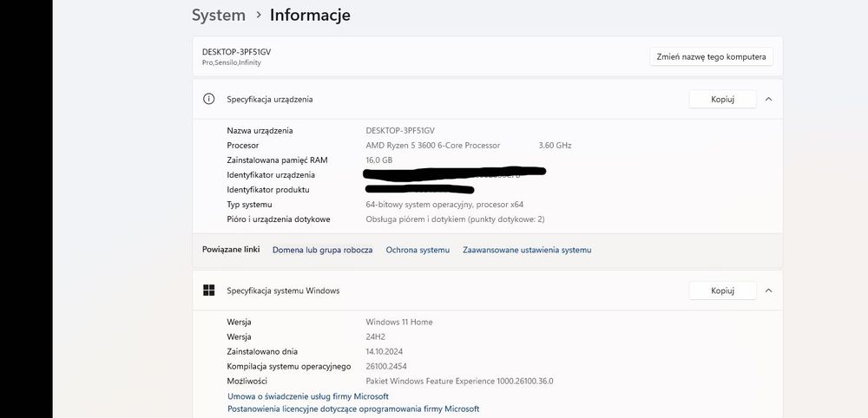This screenshot has height=418, width=868.
Task: Open Ochrona systemu link
Action: 418,250
